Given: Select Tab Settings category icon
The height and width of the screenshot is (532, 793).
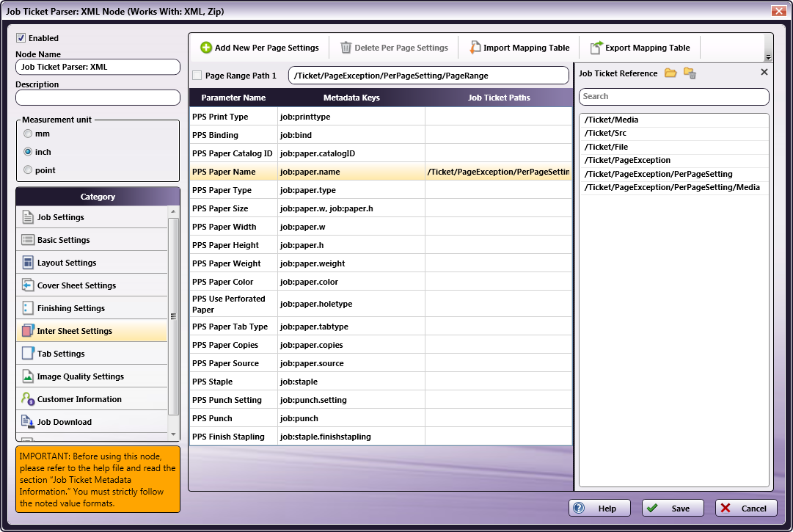Looking at the screenshot, I should coord(28,354).
